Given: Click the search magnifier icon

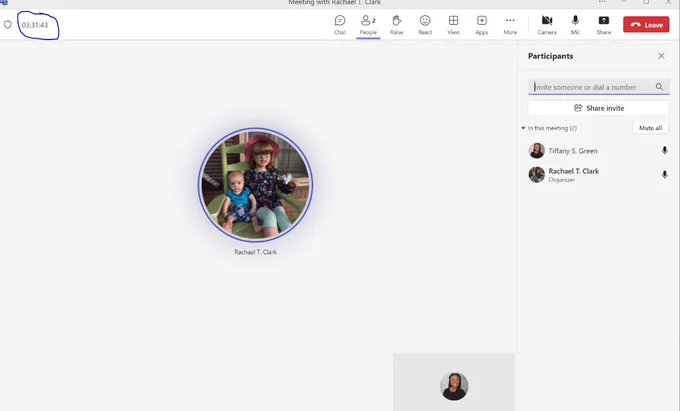Looking at the screenshot, I should click(x=659, y=87).
